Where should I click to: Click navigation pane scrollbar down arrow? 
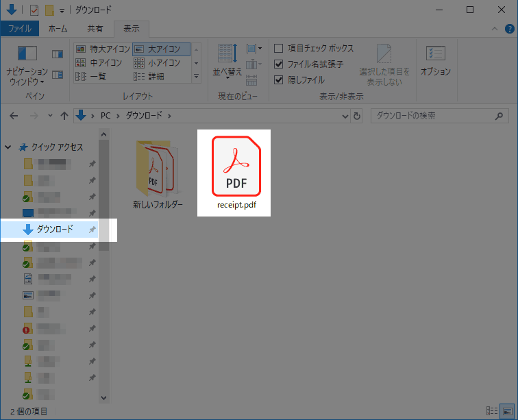[x=103, y=398]
